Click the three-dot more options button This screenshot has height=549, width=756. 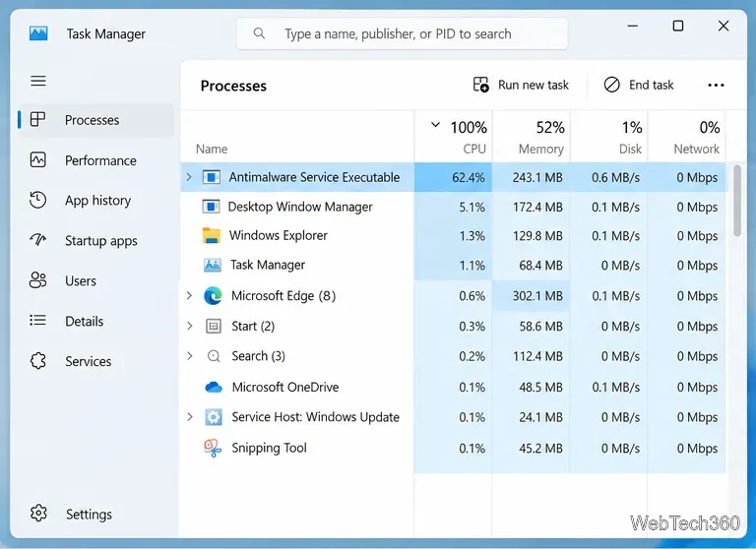(716, 86)
